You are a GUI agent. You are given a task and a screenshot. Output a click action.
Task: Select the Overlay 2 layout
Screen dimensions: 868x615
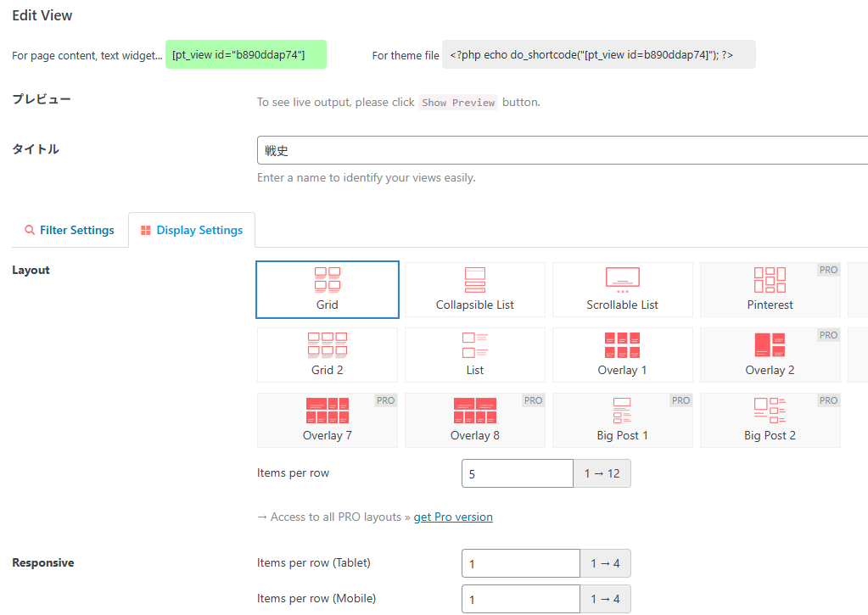point(770,355)
